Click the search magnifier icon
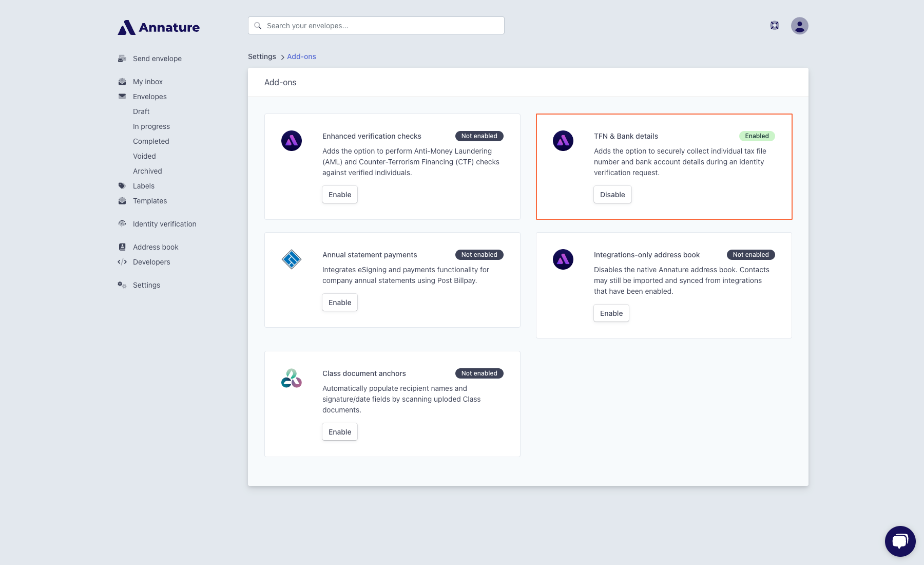924x565 pixels. pyautogui.click(x=258, y=26)
